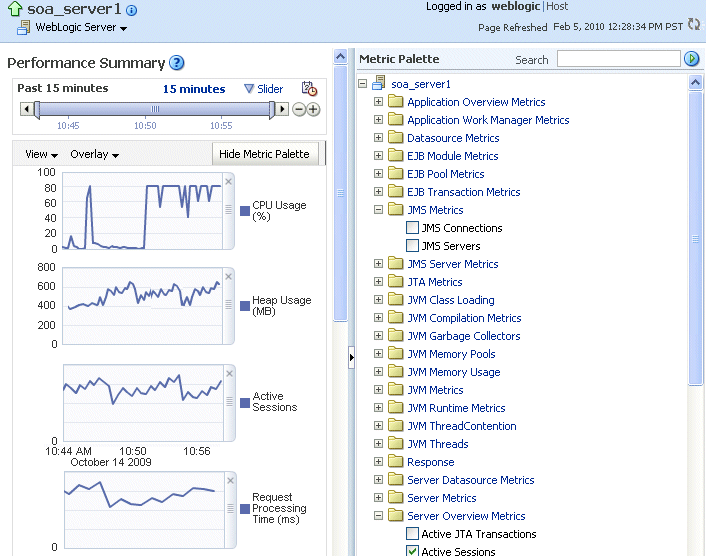Viewport: 706px width, 556px height.
Task: Open EJB Transaction Metrics link
Action: (x=464, y=192)
